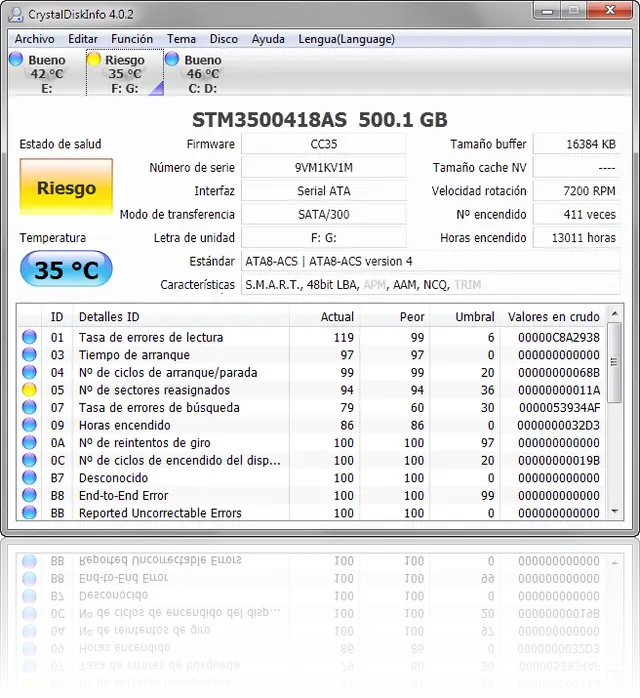
Task: Open the Editar menu
Action: [83, 39]
